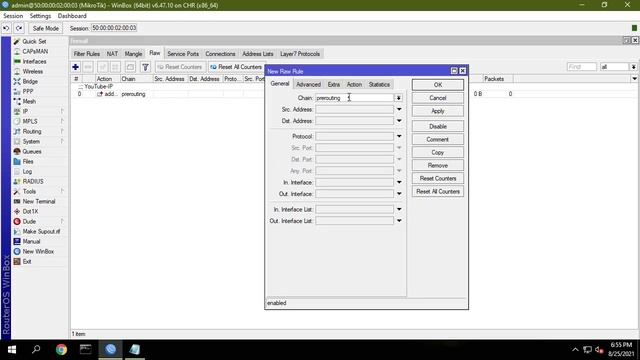Click the blue plus Add rule icon
Viewport: 640px width, 360px height.
[76, 67]
